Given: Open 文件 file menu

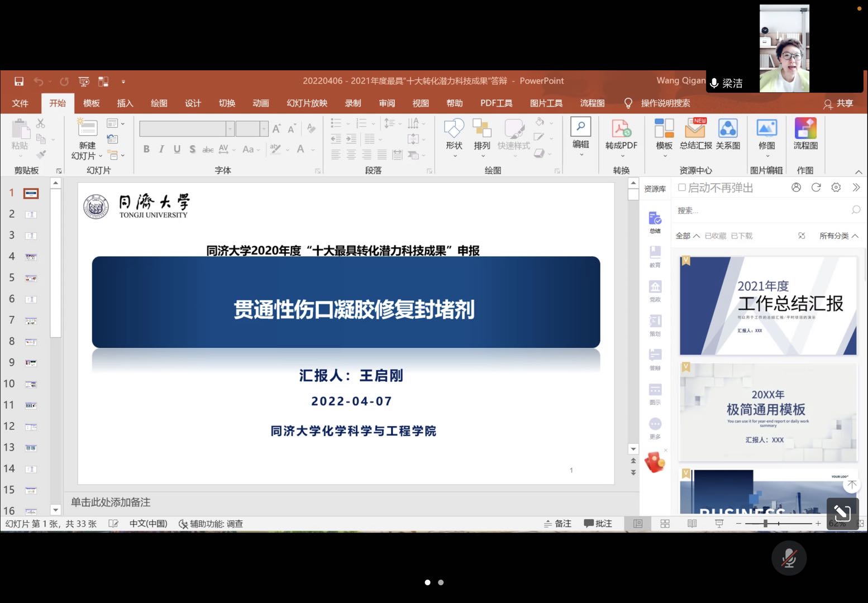Looking at the screenshot, I should coord(20,103).
